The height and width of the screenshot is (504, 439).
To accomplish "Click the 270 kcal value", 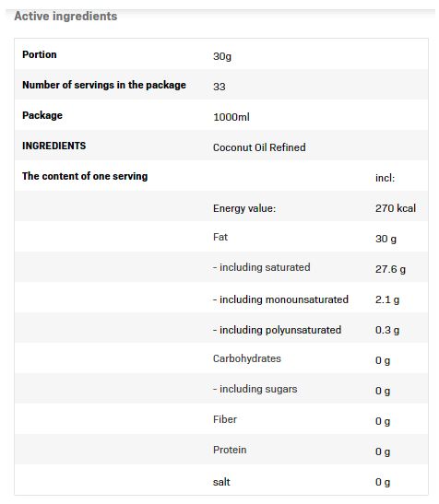I will 396,208.
